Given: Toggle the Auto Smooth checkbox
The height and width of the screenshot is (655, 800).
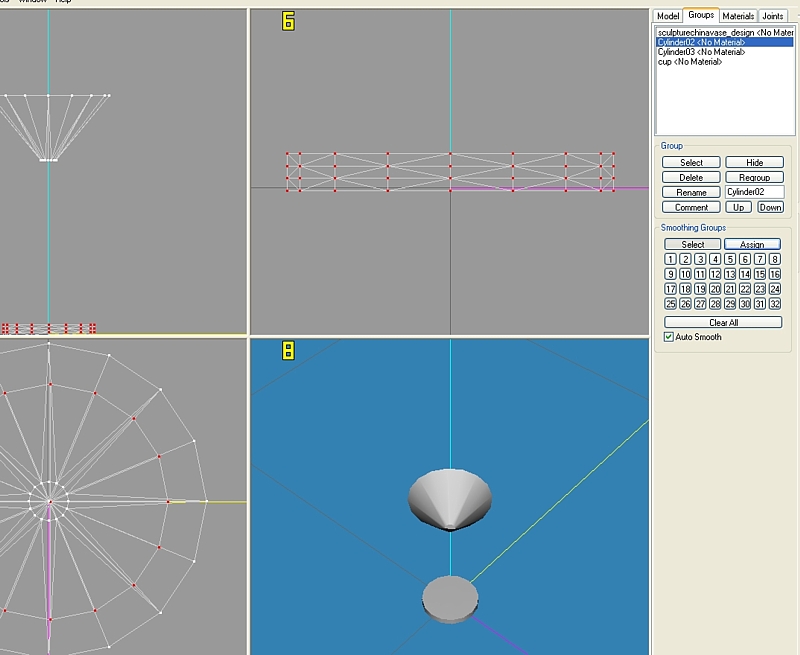Looking at the screenshot, I should (x=669, y=337).
